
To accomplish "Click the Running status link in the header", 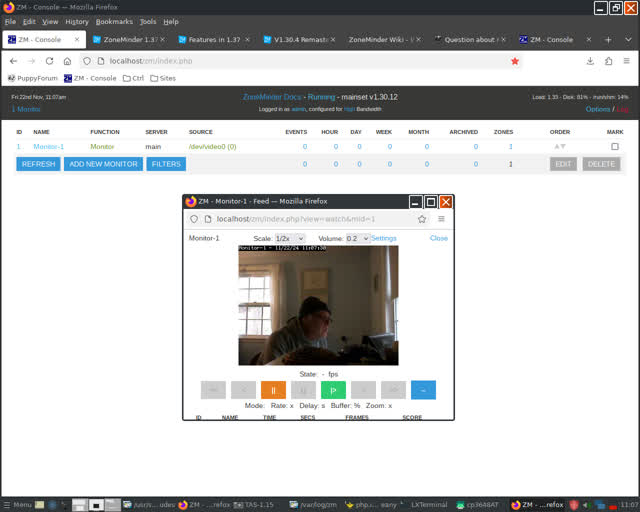I will pos(321,97).
